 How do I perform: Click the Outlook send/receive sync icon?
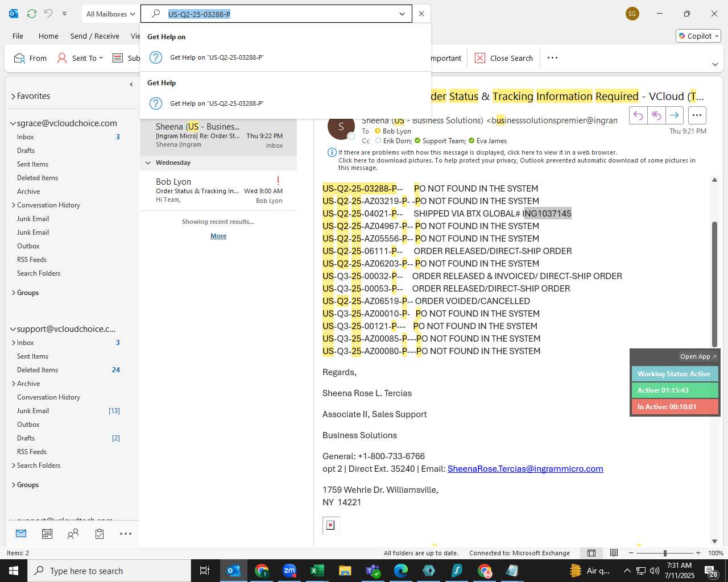tap(32, 14)
